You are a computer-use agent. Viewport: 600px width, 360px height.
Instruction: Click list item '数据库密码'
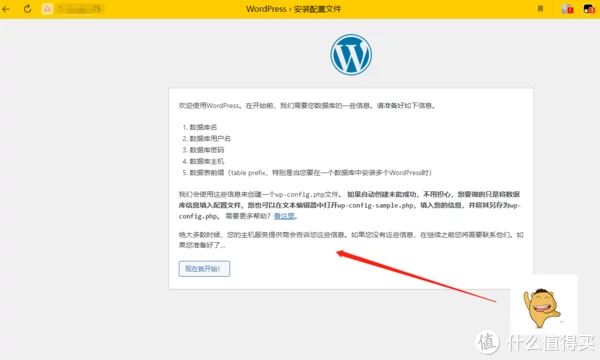click(x=207, y=150)
